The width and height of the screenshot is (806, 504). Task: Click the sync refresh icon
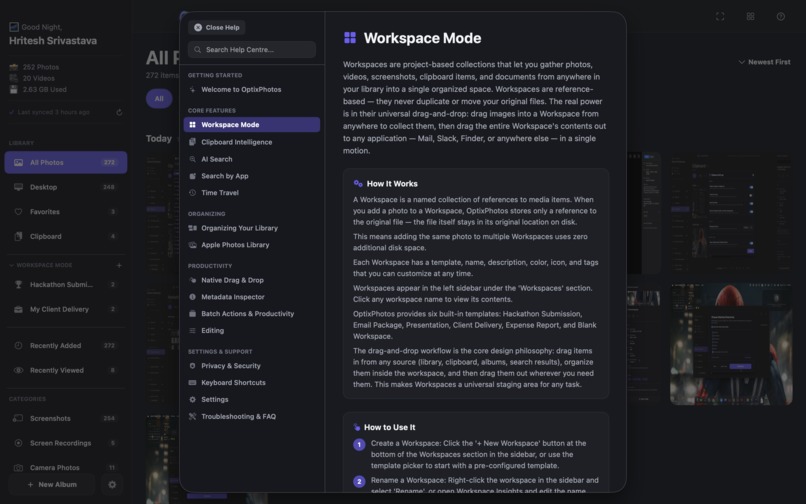tap(119, 112)
